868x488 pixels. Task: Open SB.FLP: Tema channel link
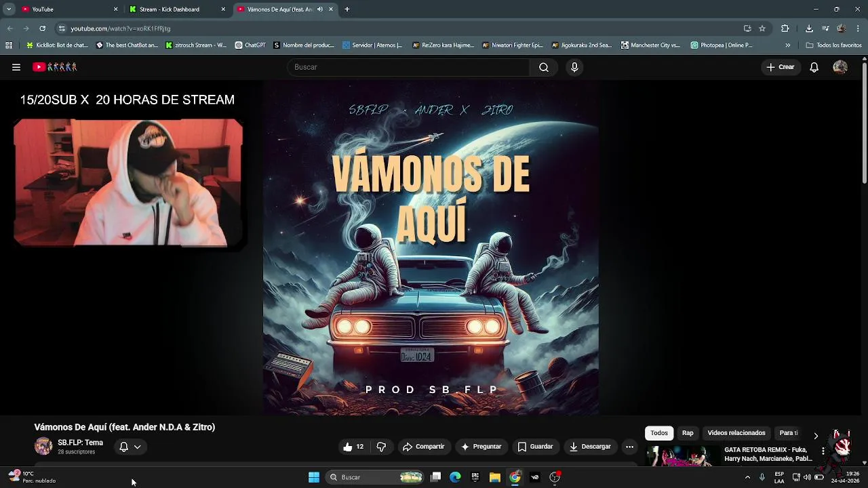pyautogui.click(x=80, y=443)
